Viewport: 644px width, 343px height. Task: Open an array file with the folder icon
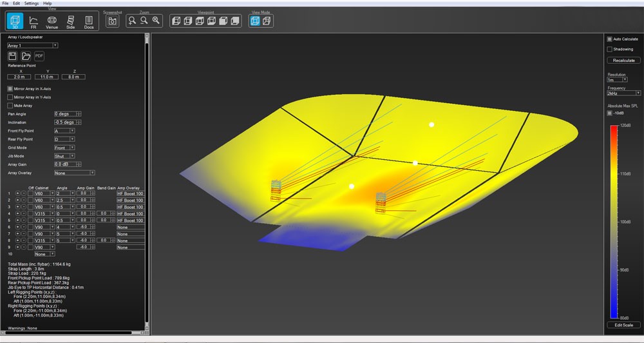(26, 56)
